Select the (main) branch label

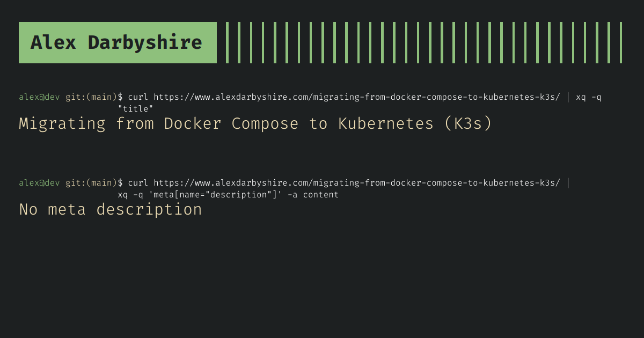click(x=102, y=97)
